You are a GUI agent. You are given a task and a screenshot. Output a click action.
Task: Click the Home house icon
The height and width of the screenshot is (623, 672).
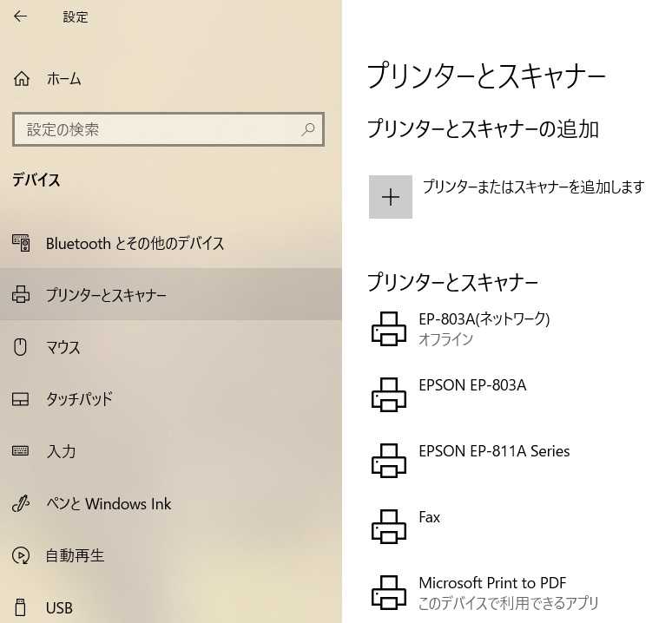[22, 79]
